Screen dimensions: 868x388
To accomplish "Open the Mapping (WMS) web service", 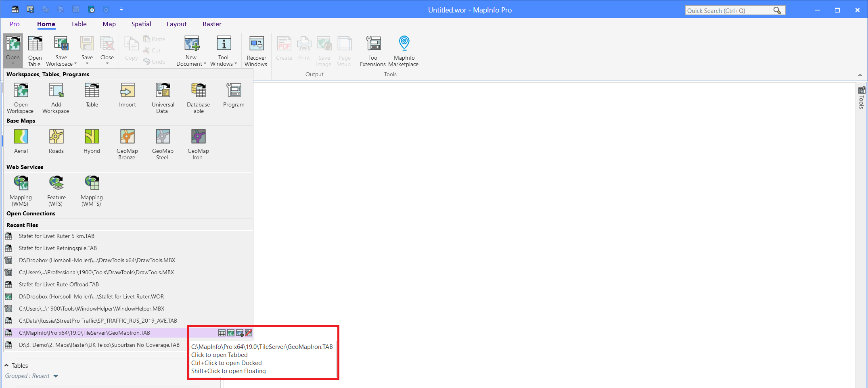I will (x=21, y=183).
